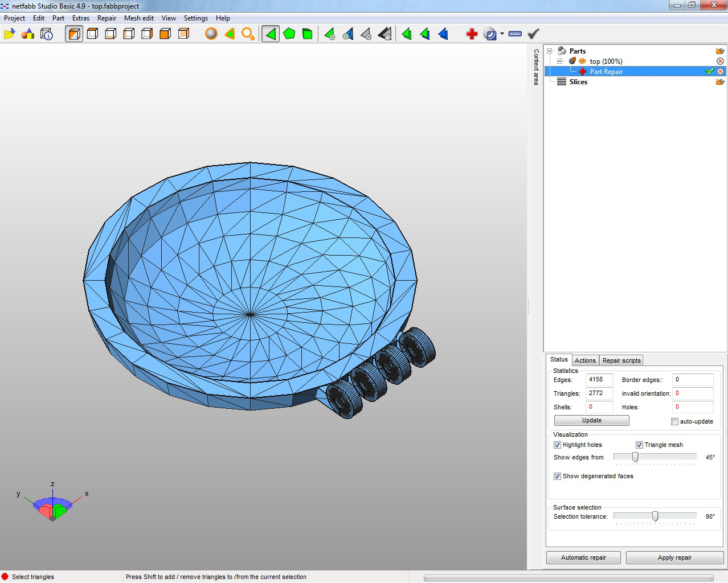Click the checkmark icon in the toolbar
Viewport: 728px width, 583px height.
pos(533,34)
